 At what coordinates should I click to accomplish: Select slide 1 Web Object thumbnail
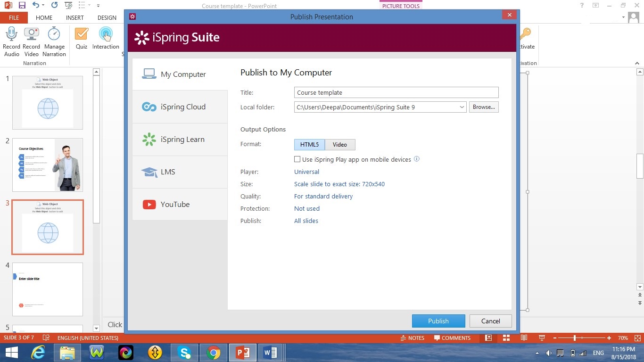48,102
